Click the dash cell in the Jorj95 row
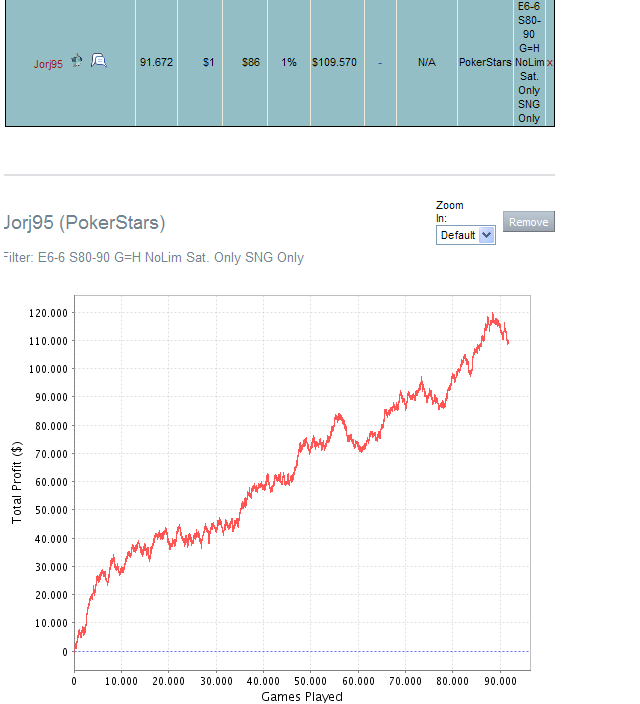 point(380,63)
